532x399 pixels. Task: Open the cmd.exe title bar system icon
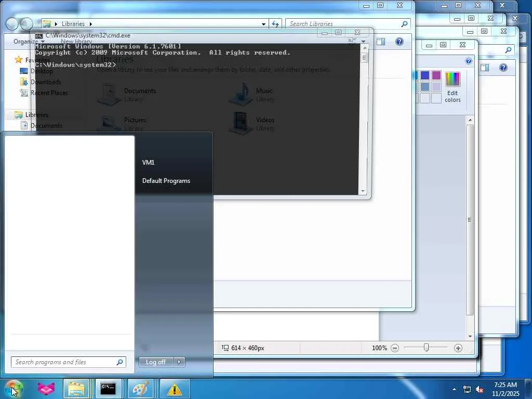38,36
